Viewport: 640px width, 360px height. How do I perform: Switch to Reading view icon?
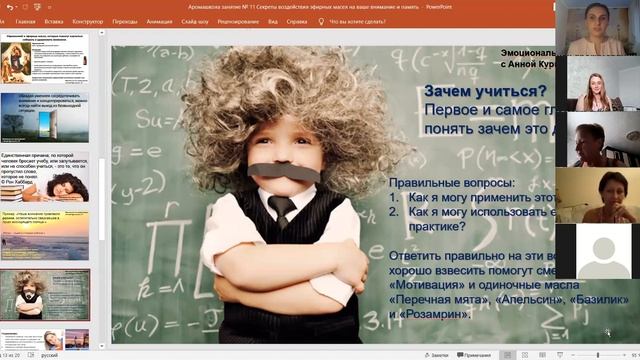point(542,355)
